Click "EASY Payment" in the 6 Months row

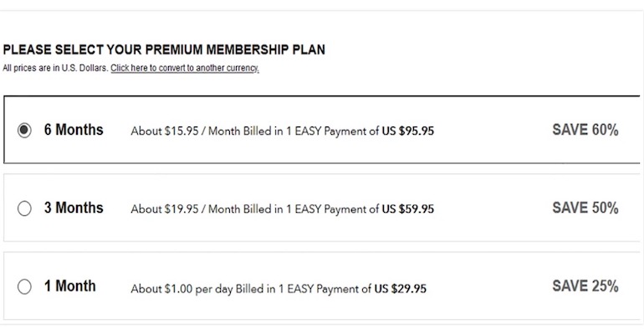tap(339, 131)
